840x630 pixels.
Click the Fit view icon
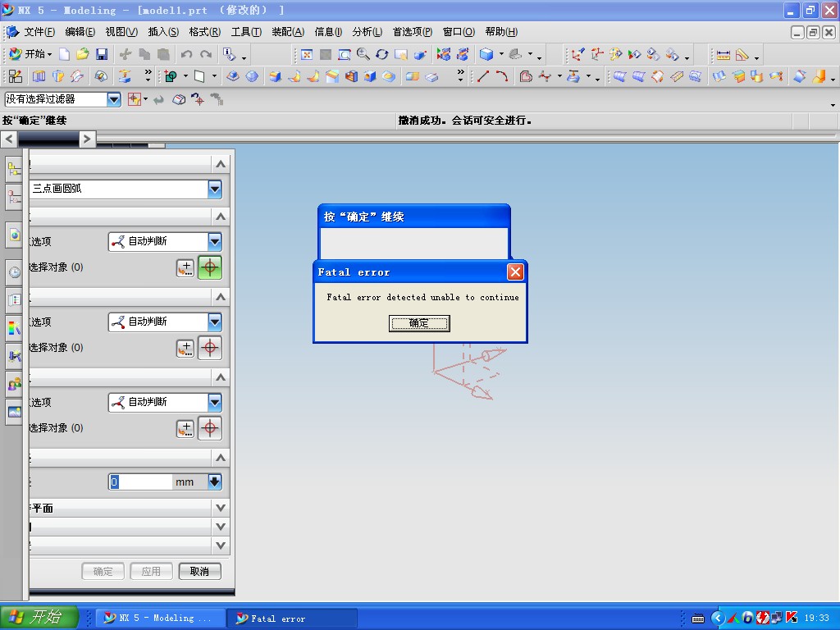tap(307, 54)
